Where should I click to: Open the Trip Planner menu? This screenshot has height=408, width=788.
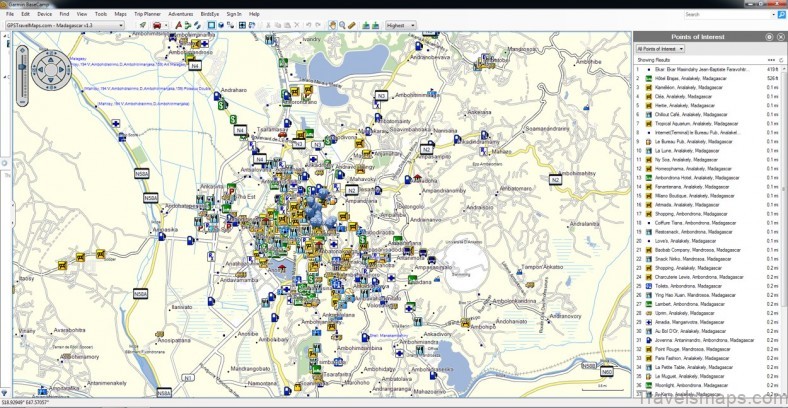pos(147,14)
